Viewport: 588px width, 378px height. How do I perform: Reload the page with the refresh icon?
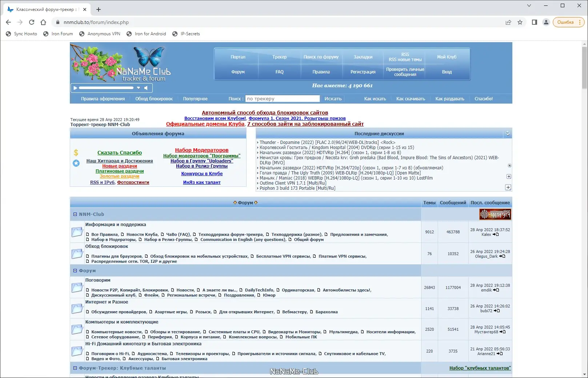32,22
